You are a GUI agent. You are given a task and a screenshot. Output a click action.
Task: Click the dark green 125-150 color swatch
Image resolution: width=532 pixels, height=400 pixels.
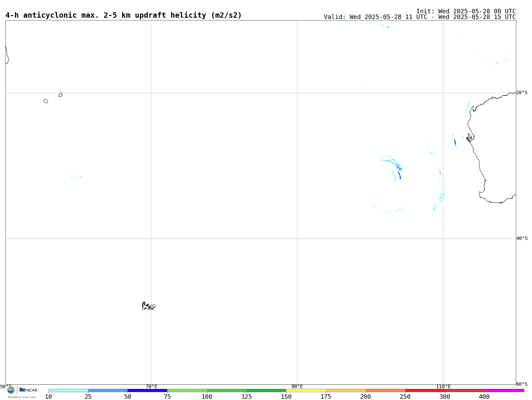point(266,391)
